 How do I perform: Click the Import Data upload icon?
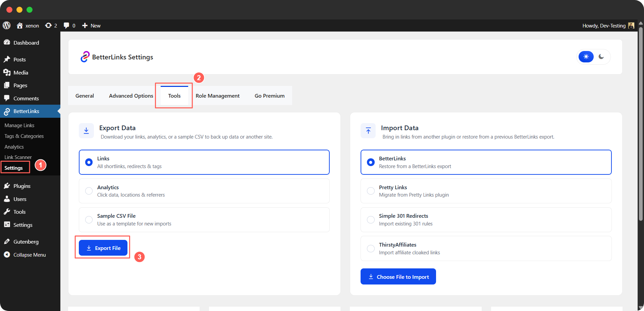pyautogui.click(x=368, y=131)
